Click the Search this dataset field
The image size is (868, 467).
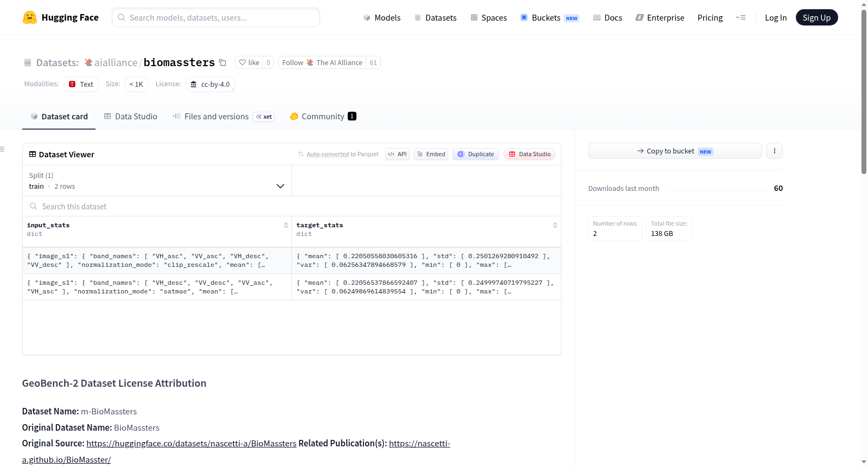click(x=292, y=206)
